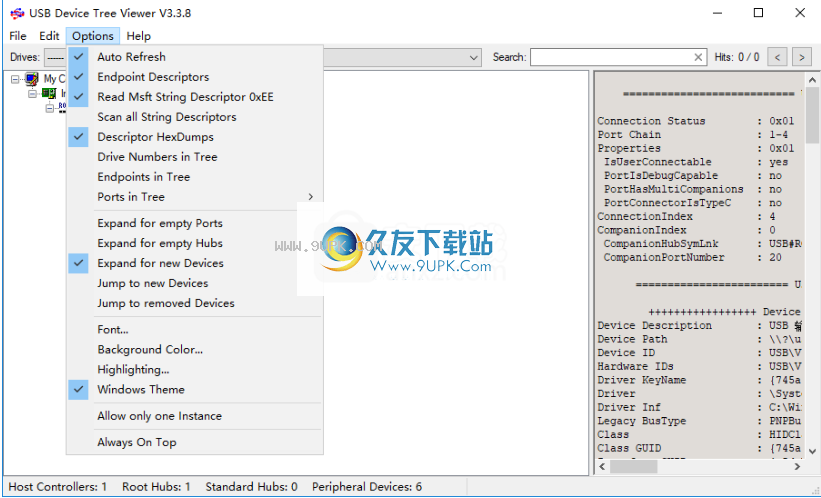Select Allow only one Instance
This screenshot has width=821, height=498.
pos(195,416)
